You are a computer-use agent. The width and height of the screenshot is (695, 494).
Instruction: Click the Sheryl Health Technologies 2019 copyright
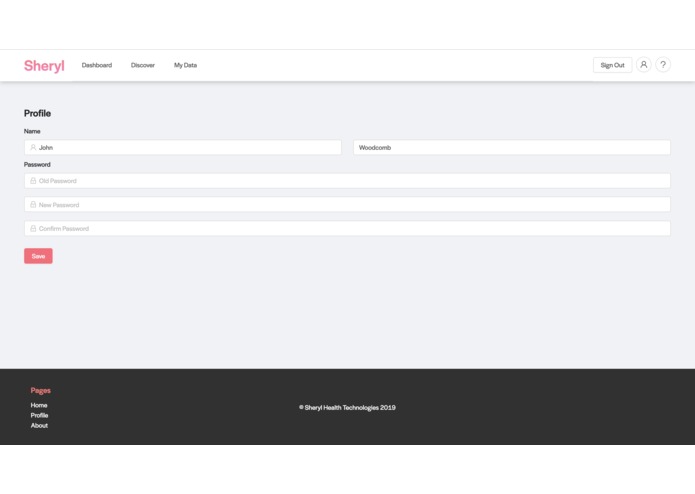347,408
